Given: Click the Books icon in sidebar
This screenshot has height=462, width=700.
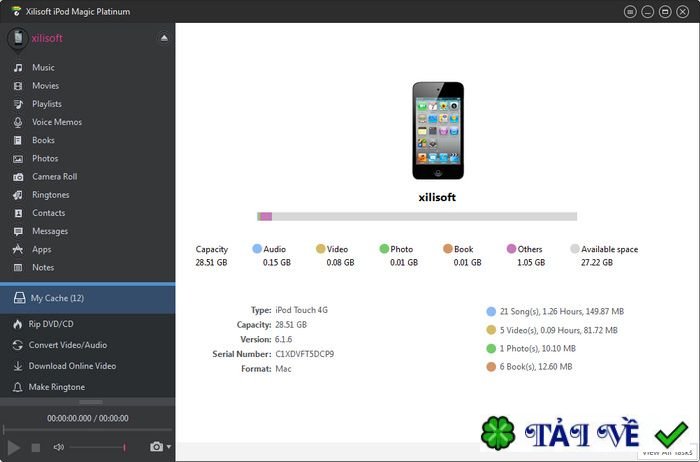Looking at the screenshot, I should coord(18,141).
